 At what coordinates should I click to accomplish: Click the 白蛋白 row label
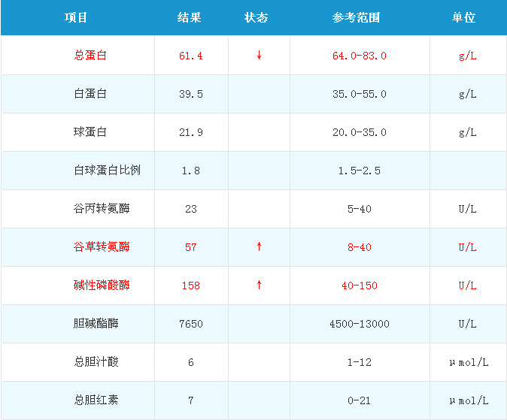coord(90,94)
